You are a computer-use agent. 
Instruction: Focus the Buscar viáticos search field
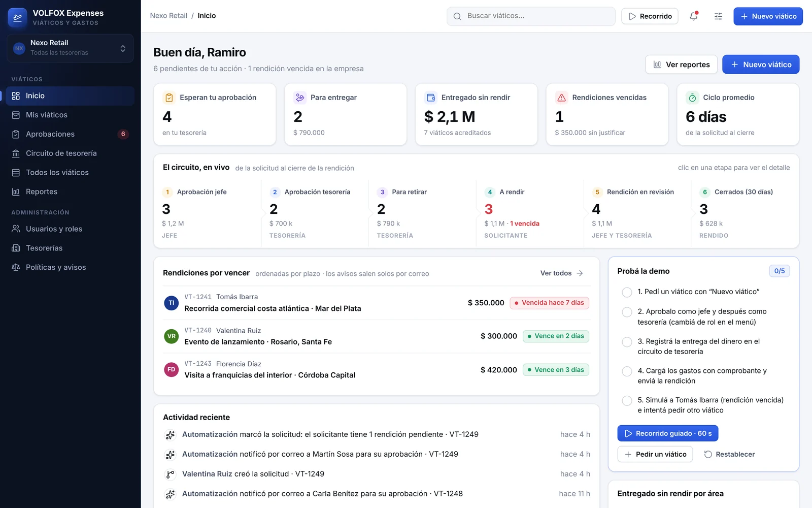[x=531, y=16]
